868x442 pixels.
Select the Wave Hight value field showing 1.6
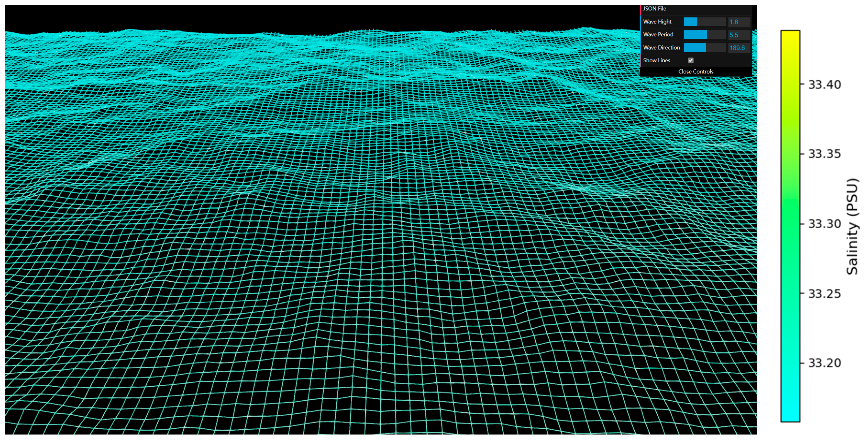[x=739, y=22]
